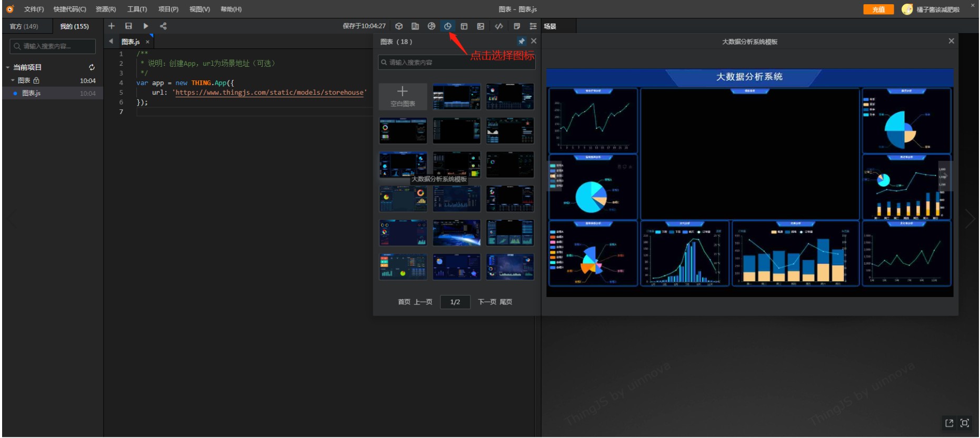Focus the project search field
This screenshot has height=438, width=980.
[53, 46]
